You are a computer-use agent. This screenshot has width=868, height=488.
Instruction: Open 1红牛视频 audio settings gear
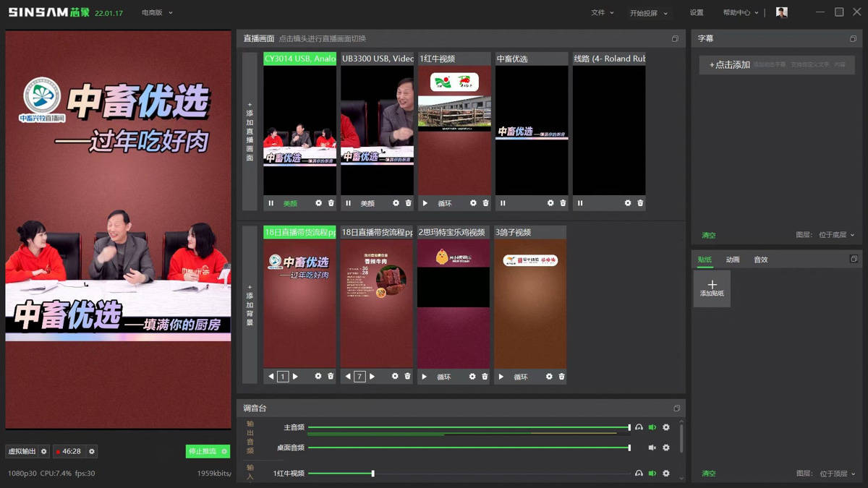[666, 474]
